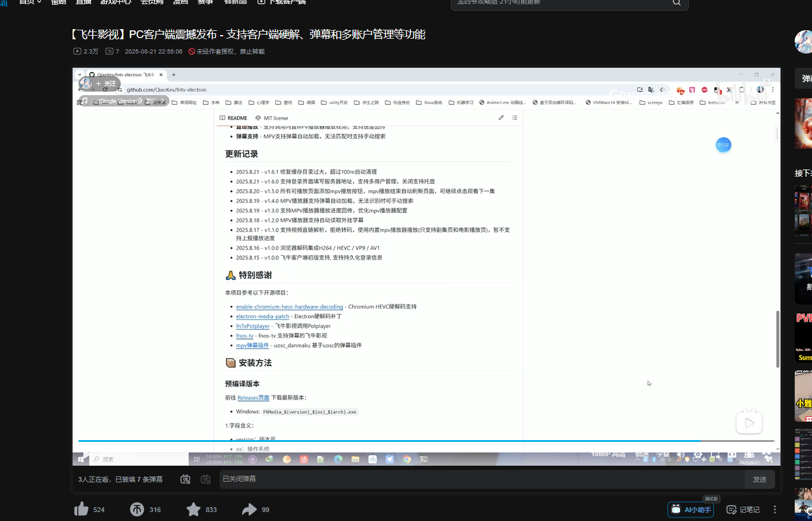
Task: Open danmaku settings icon beside the danmaku input
Action: (x=206, y=479)
